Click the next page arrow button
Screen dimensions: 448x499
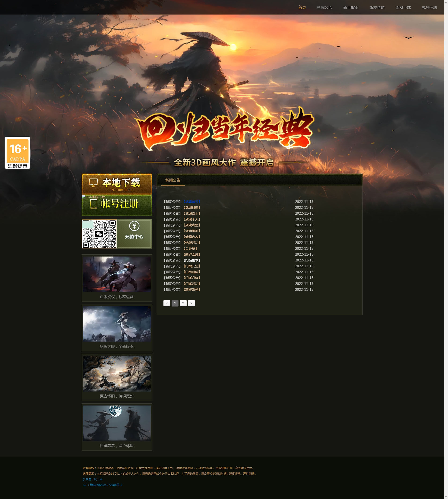tap(191, 303)
